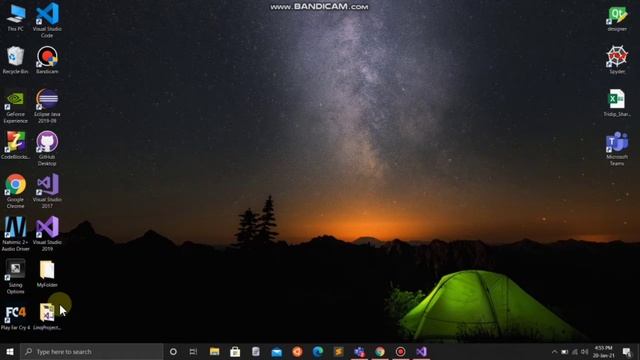Image resolution: width=640 pixels, height=360 pixels.
Task: Open Task View on the taskbar
Action: click(x=193, y=351)
